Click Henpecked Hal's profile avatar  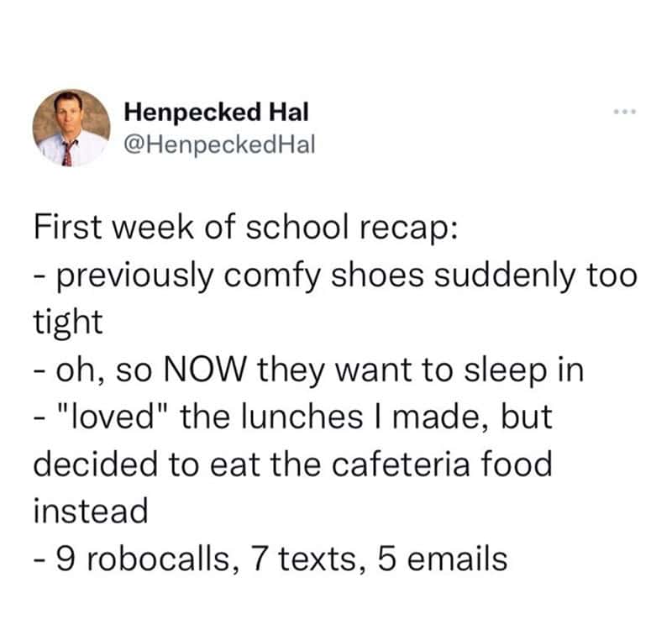pos(71,128)
